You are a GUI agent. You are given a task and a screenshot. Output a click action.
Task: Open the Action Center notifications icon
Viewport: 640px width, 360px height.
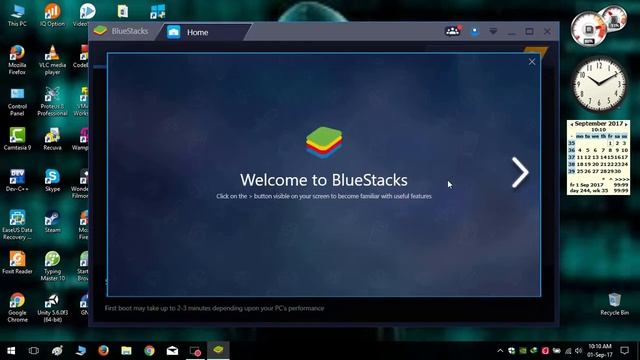(624, 351)
